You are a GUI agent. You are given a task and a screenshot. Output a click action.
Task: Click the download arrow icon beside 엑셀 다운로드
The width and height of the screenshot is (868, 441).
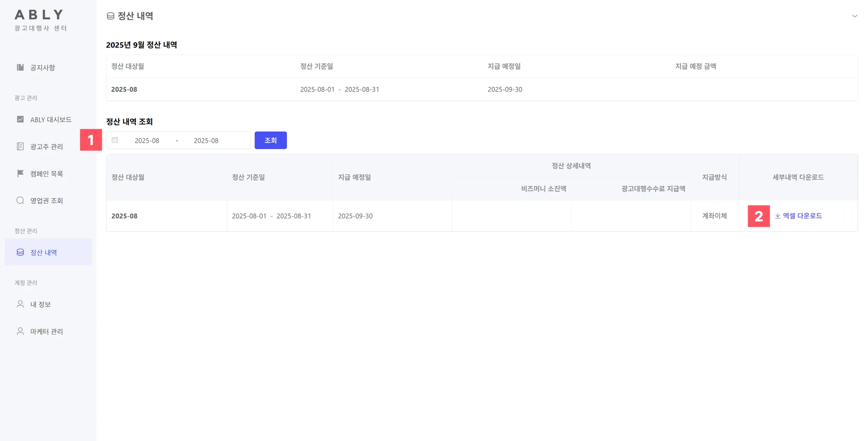point(778,216)
